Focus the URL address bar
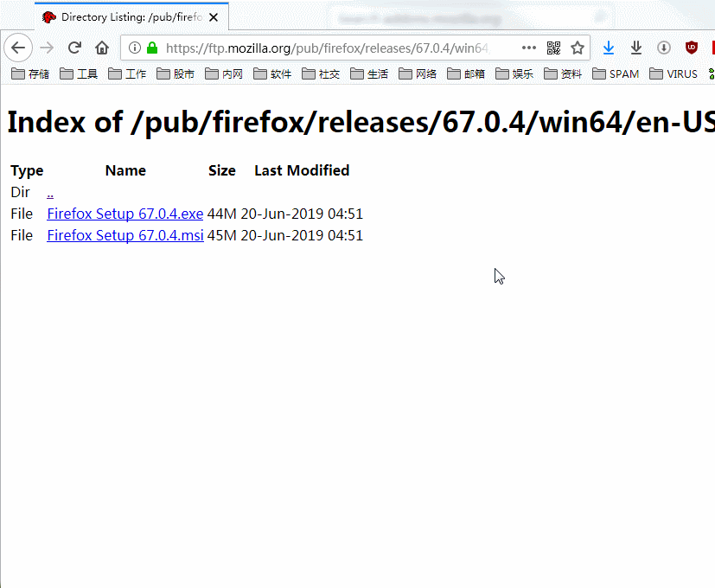 click(x=328, y=48)
